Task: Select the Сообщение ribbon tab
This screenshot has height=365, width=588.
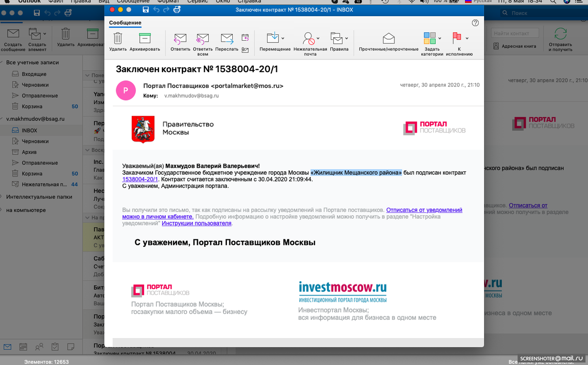Action: click(125, 23)
